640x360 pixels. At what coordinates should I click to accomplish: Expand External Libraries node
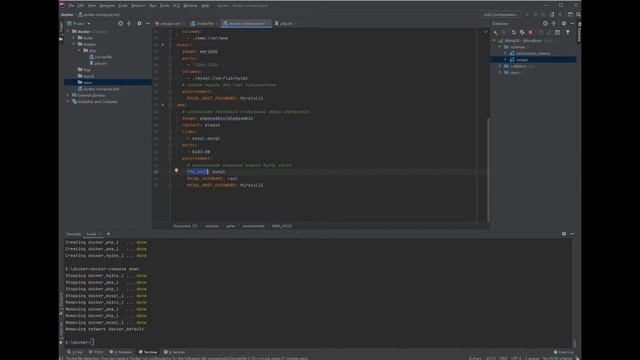[68, 95]
